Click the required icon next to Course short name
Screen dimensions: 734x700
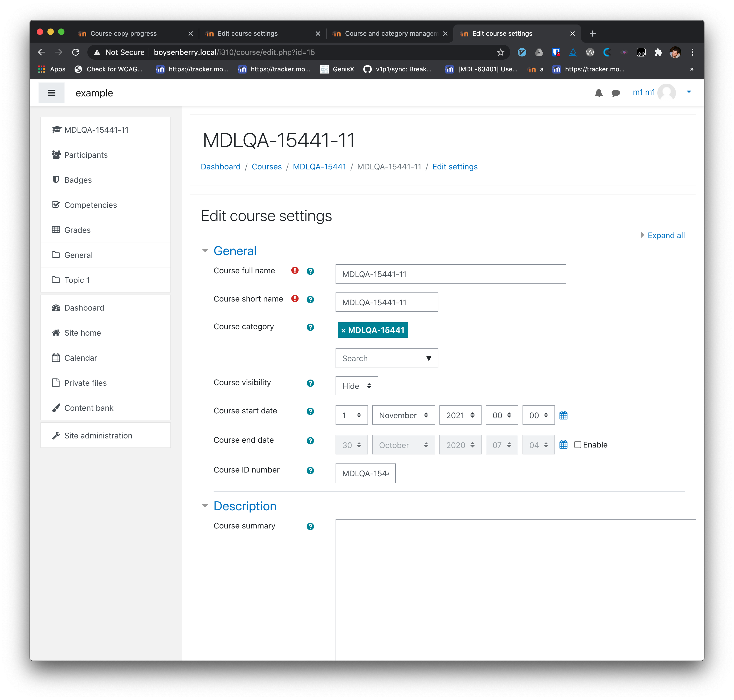point(295,299)
